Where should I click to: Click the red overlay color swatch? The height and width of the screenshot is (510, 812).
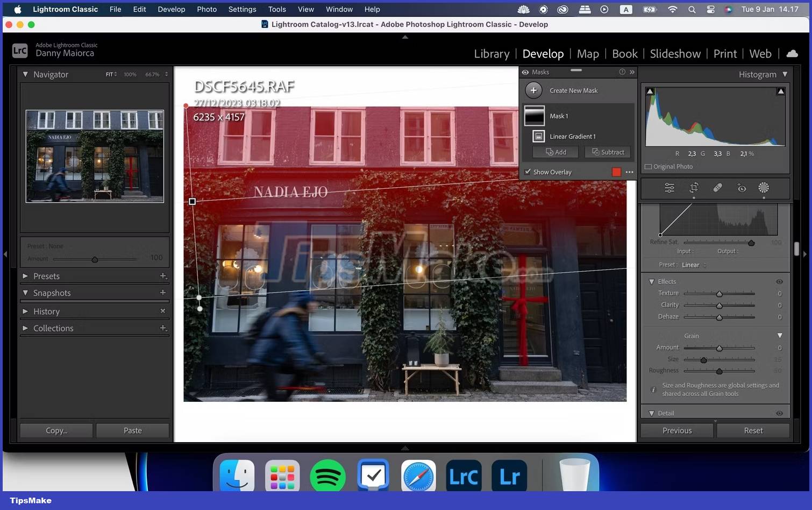click(x=616, y=172)
